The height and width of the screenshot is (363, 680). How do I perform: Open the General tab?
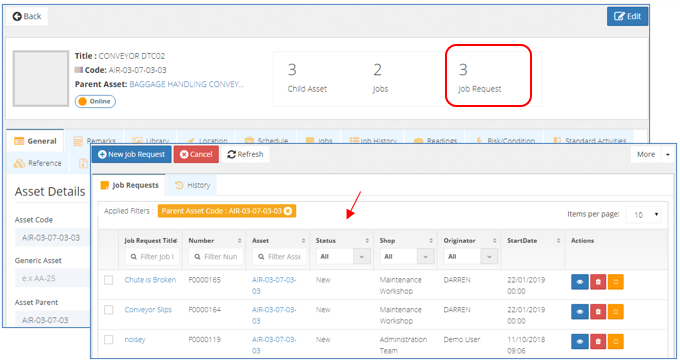pos(36,141)
